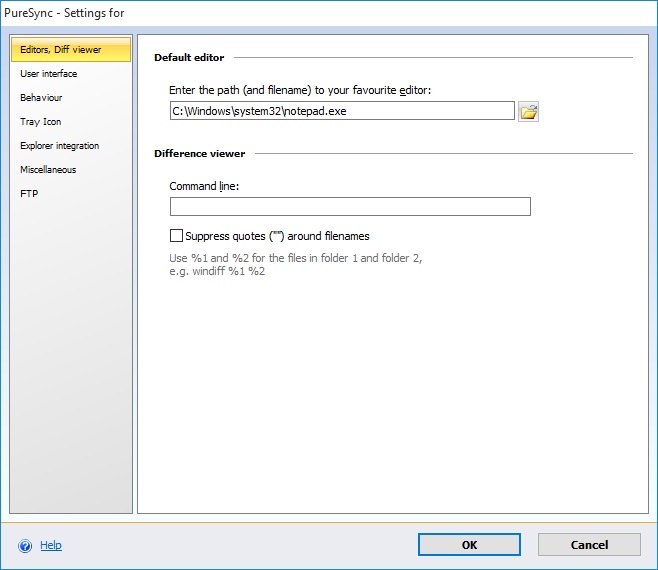This screenshot has width=658, height=570.
Task: Confirm settings with OK button
Action: pos(469,545)
